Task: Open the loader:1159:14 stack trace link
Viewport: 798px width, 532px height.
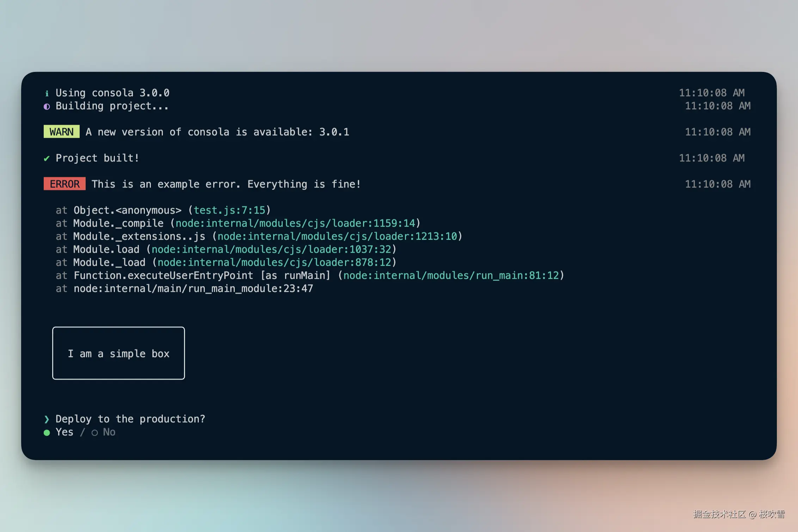Action: [295, 223]
